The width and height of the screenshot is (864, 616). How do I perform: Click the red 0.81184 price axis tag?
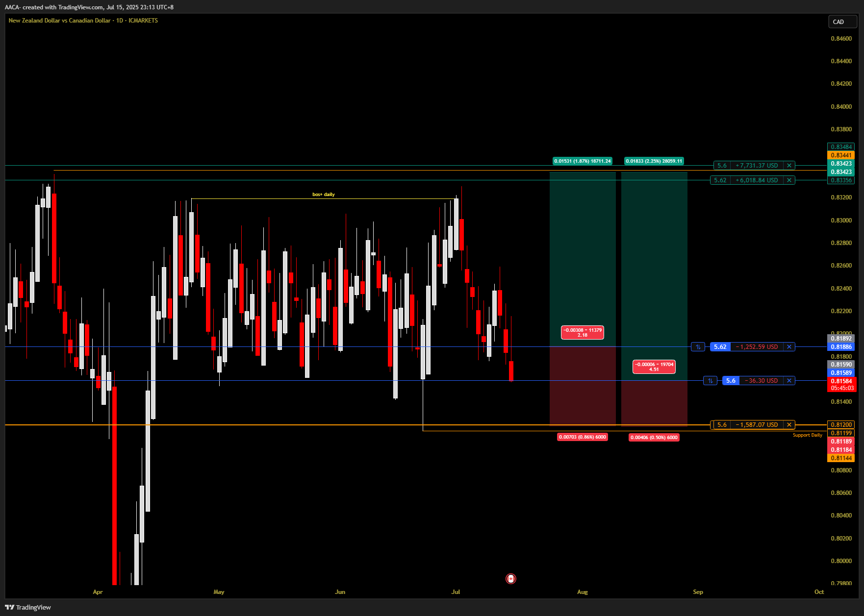click(841, 450)
